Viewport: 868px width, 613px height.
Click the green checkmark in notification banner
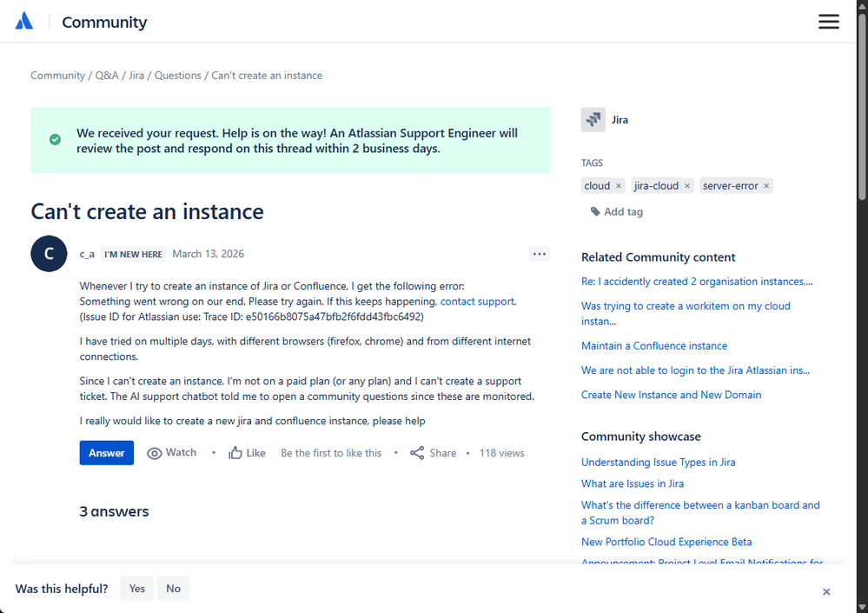55,139
